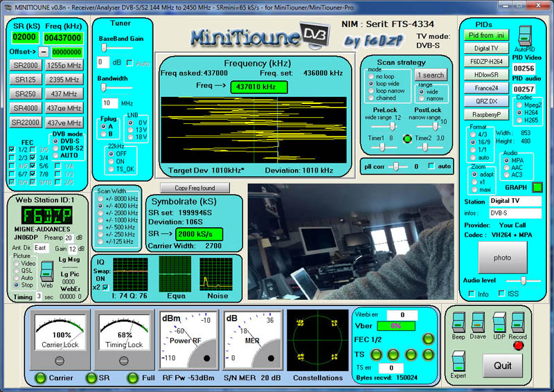Click the MER dB meter

(x=252, y=340)
